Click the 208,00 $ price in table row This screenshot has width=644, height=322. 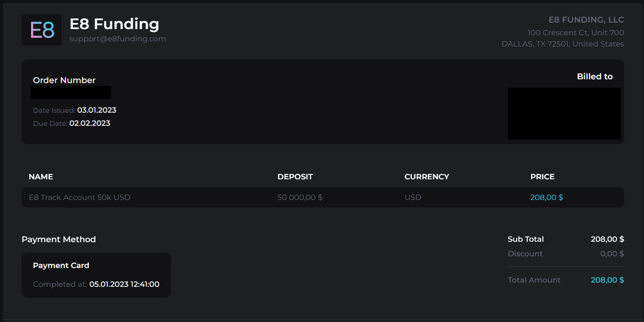547,197
